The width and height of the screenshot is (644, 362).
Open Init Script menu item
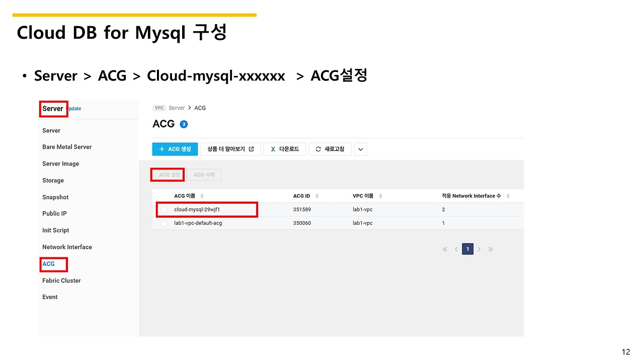pos(56,230)
